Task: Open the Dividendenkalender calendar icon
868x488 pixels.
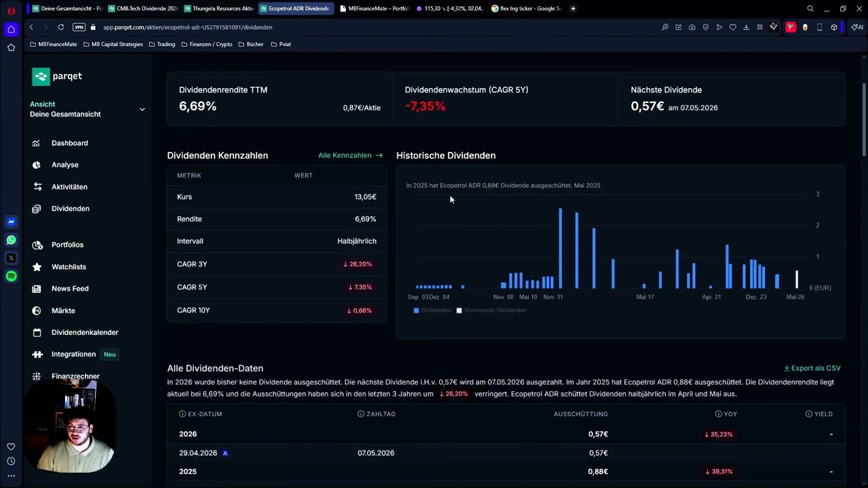Action: point(37,332)
